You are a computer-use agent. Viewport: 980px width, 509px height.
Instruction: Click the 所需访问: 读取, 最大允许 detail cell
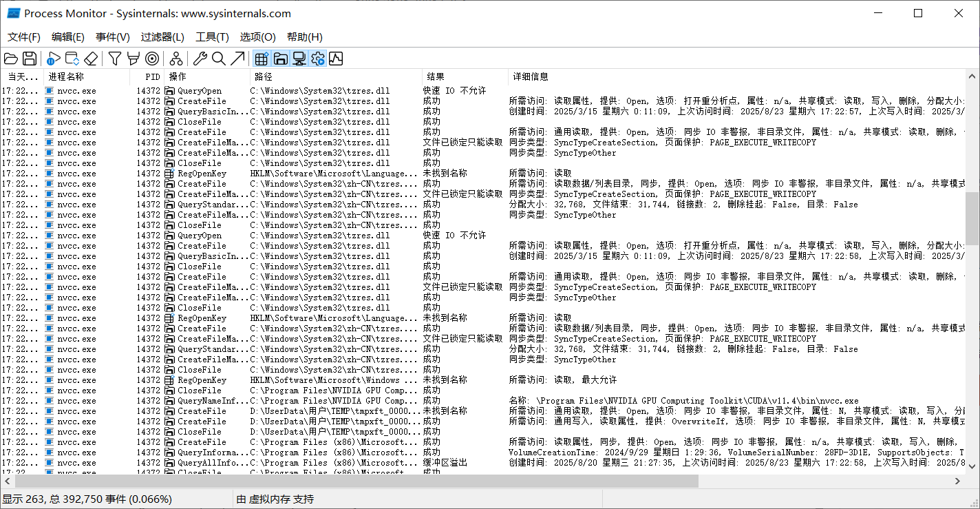(563, 380)
